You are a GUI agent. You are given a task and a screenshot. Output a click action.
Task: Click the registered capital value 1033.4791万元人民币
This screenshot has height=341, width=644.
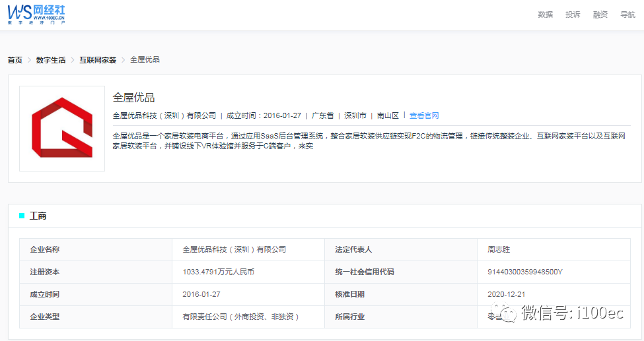pyautogui.click(x=218, y=272)
